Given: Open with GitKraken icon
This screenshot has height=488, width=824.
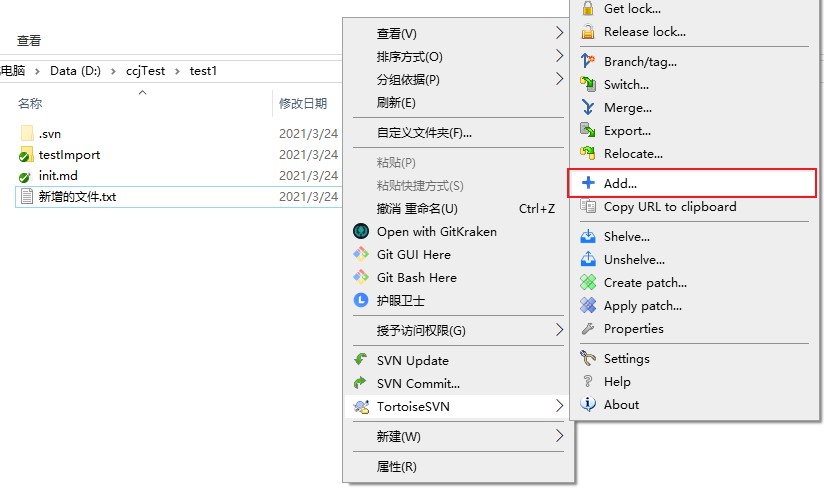Looking at the screenshot, I should 361,232.
